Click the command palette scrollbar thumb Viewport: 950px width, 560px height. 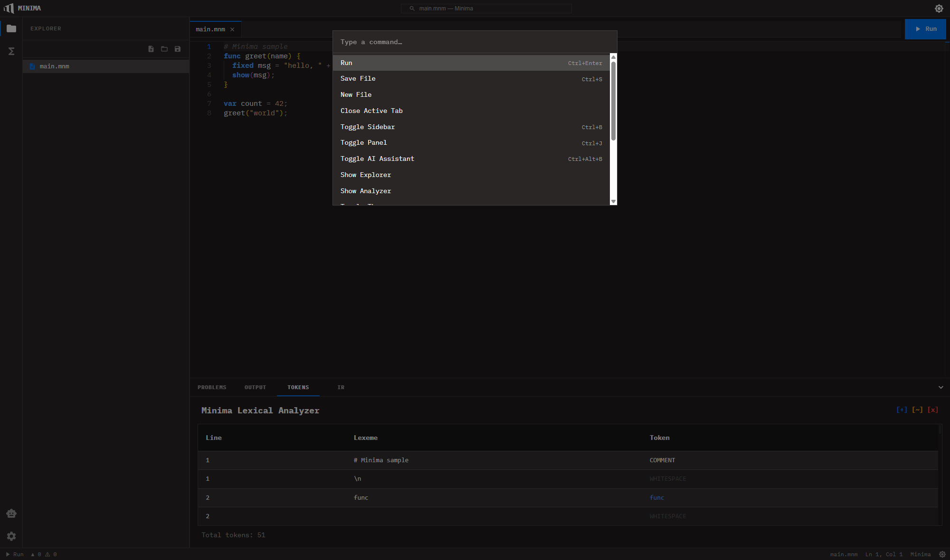click(x=613, y=101)
